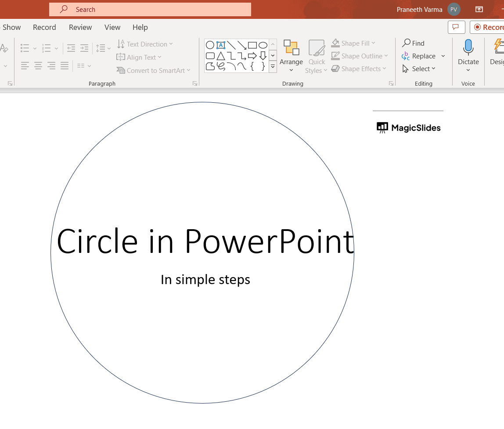
Task: Open the comments pane icon
Action: click(456, 27)
